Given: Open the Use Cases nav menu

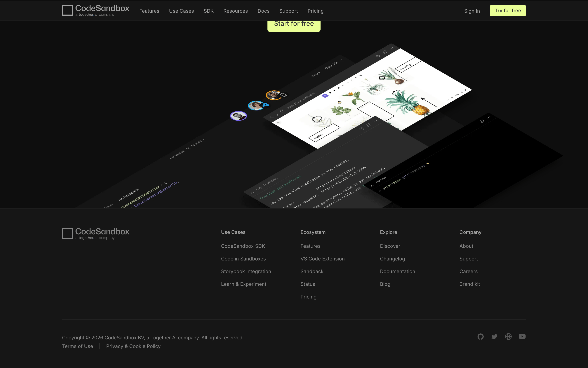Looking at the screenshot, I should [182, 11].
